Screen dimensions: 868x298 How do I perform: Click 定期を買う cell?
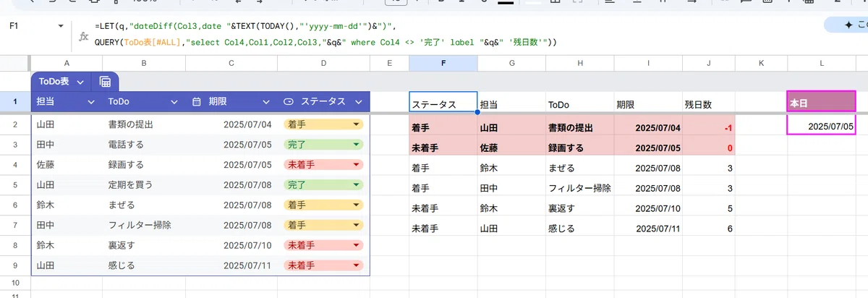coord(144,184)
